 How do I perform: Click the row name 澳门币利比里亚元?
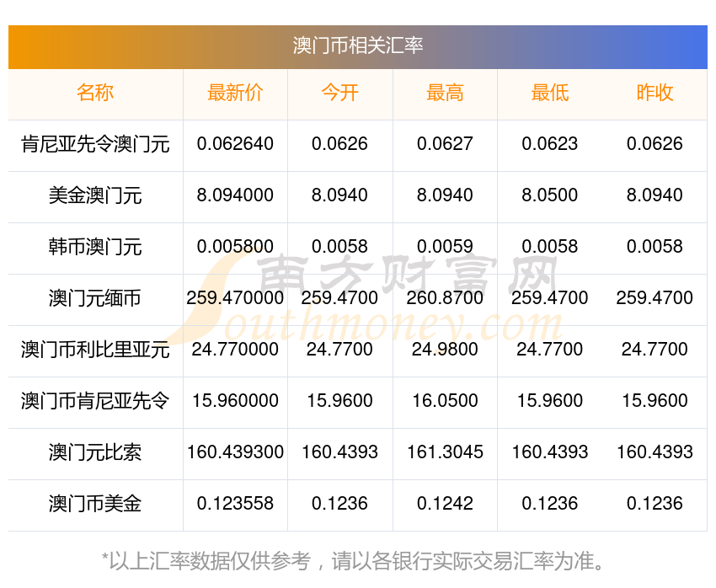coord(95,350)
